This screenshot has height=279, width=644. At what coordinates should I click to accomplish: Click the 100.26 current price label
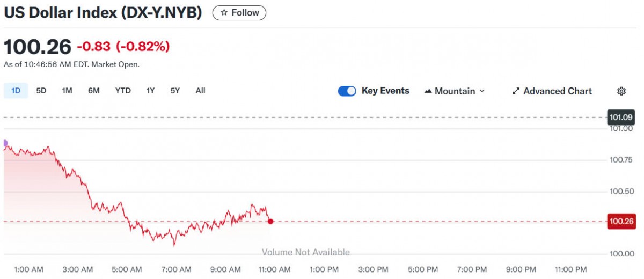tap(621, 221)
